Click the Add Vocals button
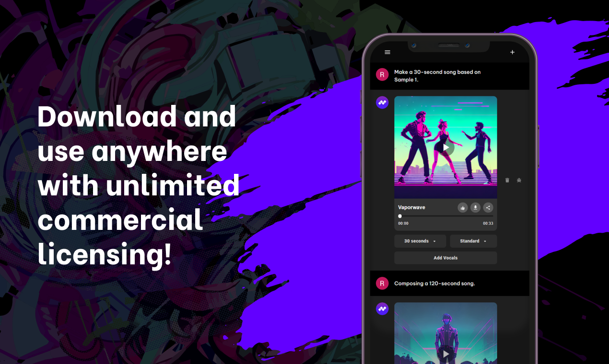The height and width of the screenshot is (364, 609). click(445, 258)
